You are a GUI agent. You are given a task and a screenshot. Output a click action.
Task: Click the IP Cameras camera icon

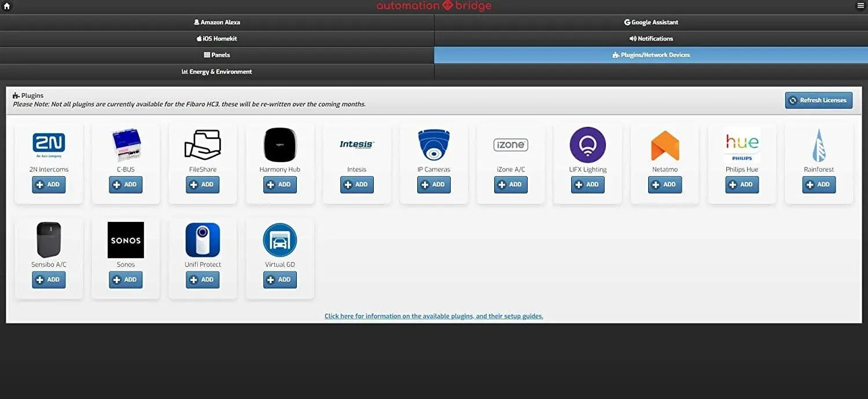433,145
